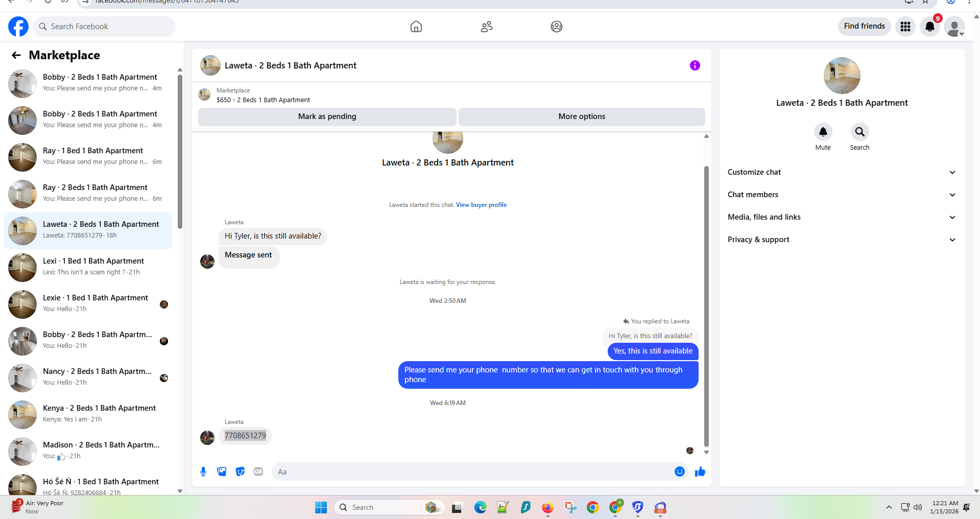Open the volume speaker tray icon

918,507
